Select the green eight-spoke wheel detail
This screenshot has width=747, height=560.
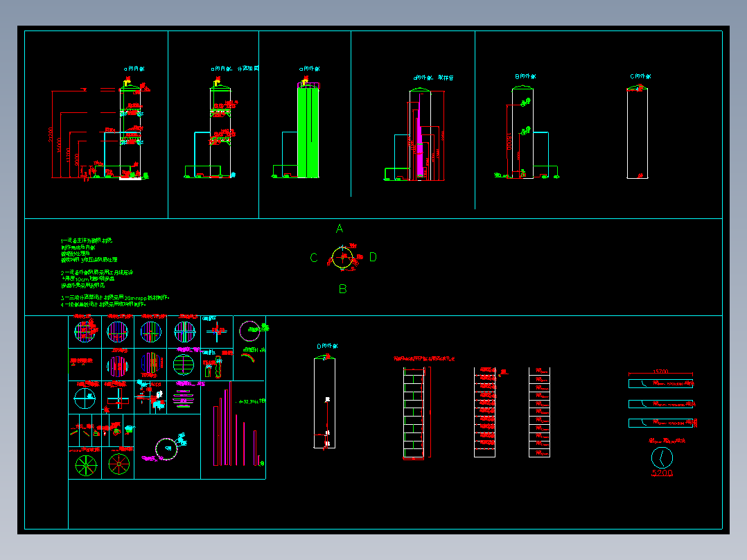pos(86,466)
